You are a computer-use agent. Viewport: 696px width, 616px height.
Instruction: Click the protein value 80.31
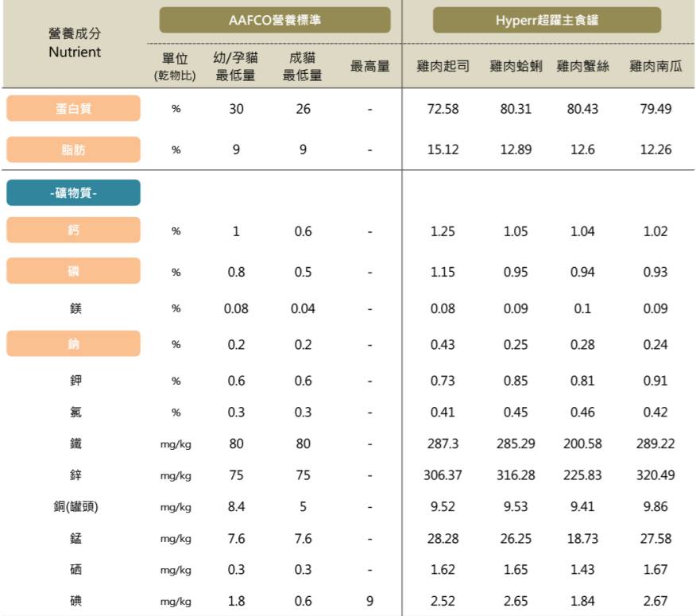516,109
